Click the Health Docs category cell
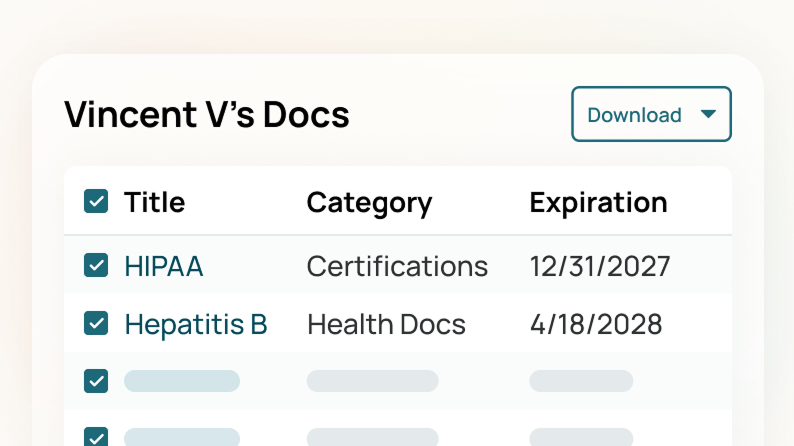The height and width of the screenshot is (446, 794). pos(386,324)
